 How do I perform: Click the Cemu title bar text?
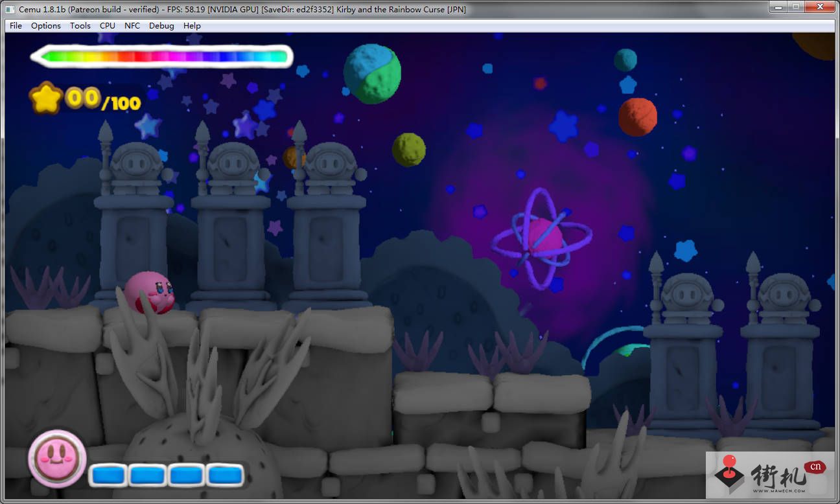click(x=242, y=9)
